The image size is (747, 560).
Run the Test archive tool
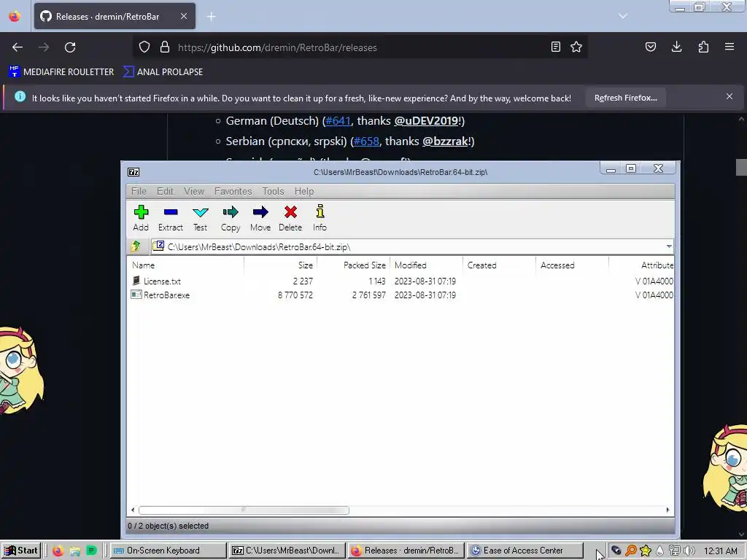coord(200,218)
